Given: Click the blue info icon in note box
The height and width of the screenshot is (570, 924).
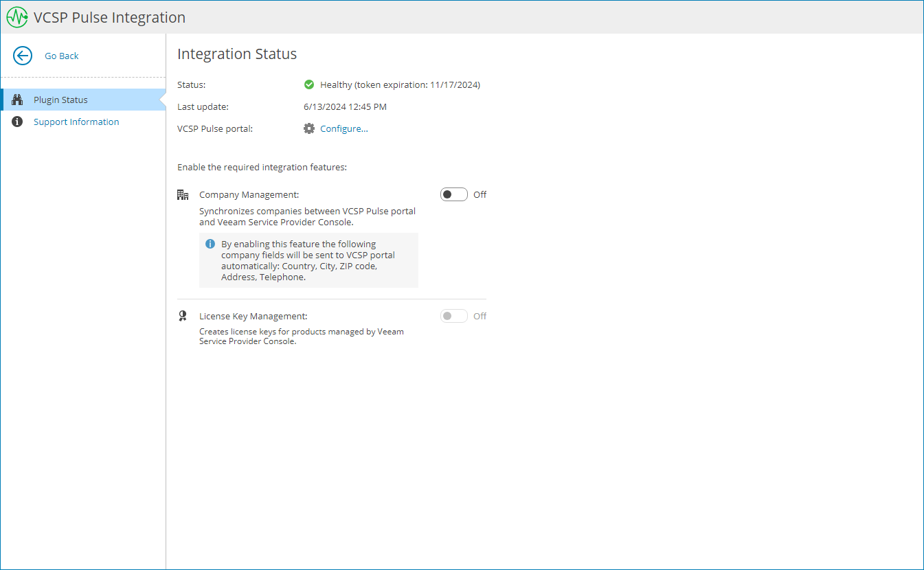Looking at the screenshot, I should [210, 244].
